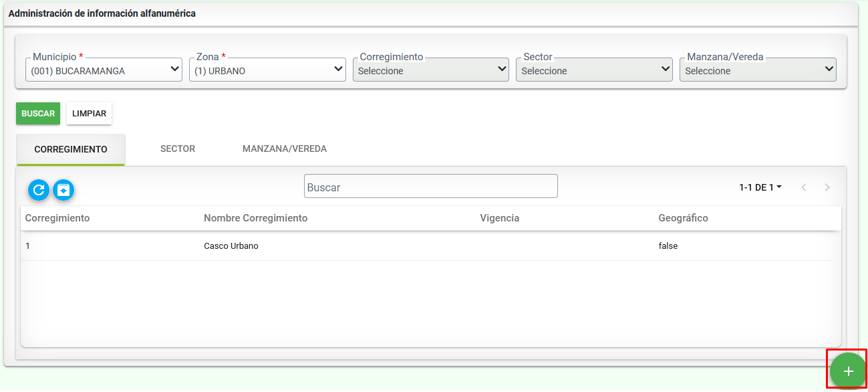Go to previous page arrow
Viewport: 868px width, 392px height.
pyautogui.click(x=804, y=187)
